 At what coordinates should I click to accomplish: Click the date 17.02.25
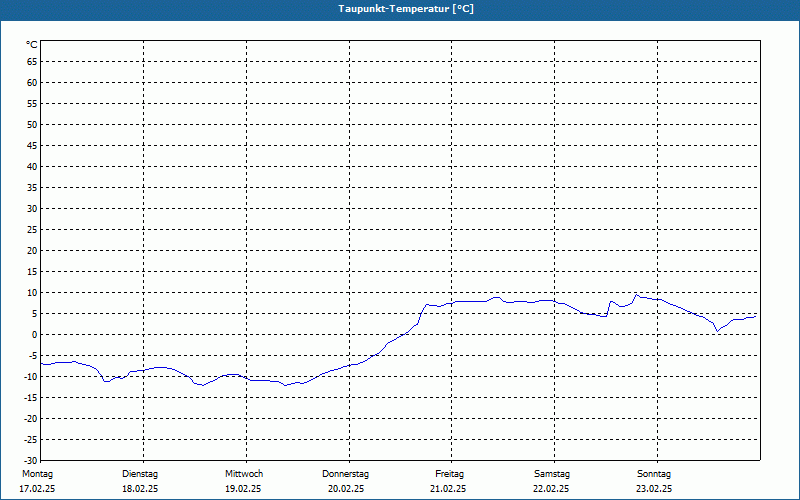coord(37,489)
